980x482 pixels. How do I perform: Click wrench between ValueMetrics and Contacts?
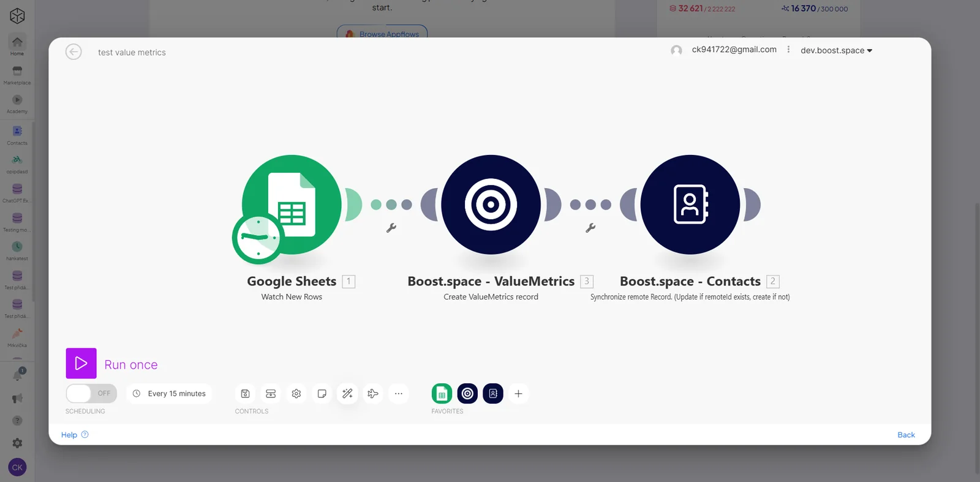[590, 228]
